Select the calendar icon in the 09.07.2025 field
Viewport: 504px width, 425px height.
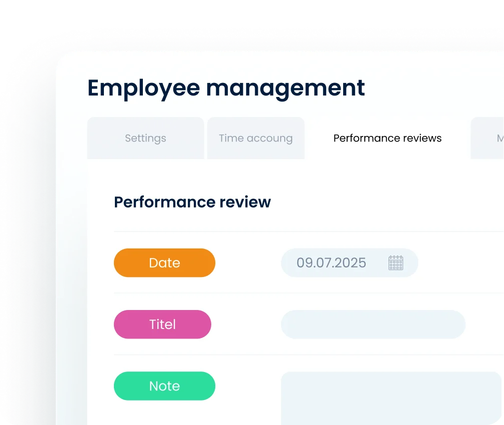point(396,262)
